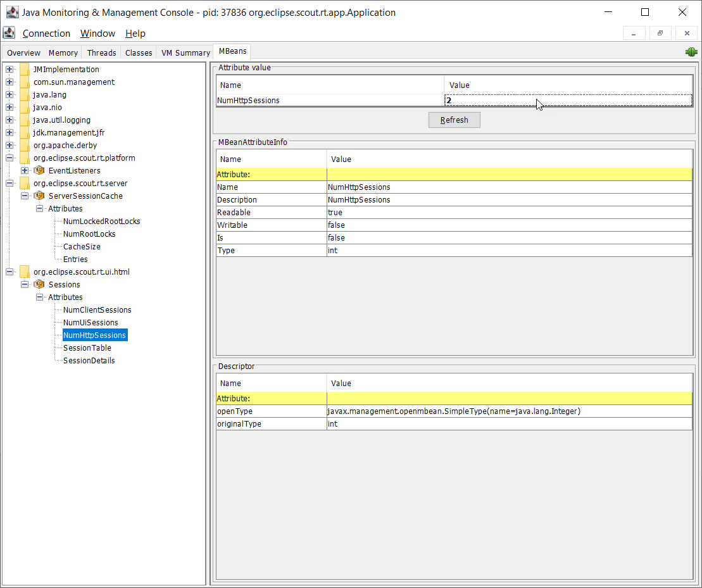Switch to the Overview tab
Screen dimensions: 702x588
[23, 53]
